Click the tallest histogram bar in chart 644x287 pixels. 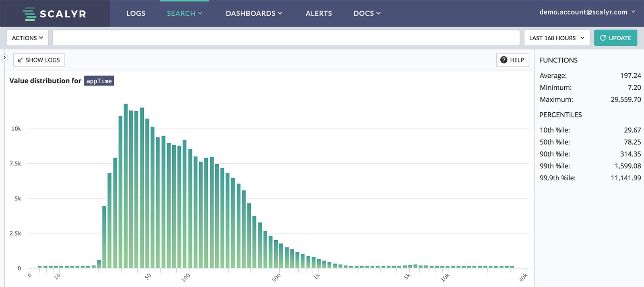pos(126,185)
